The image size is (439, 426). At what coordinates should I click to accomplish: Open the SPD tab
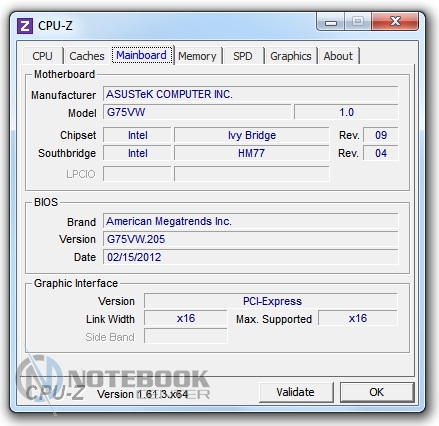click(243, 56)
